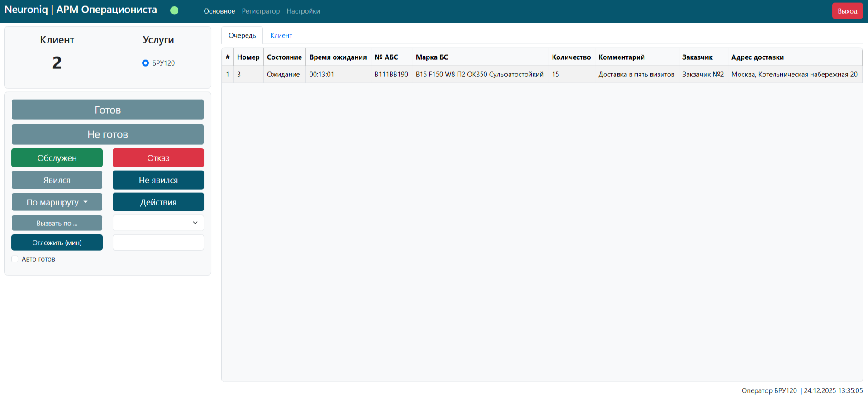This screenshot has height=400, width=868.
Task: Mark the client as Обслужен
Action: 57,158
